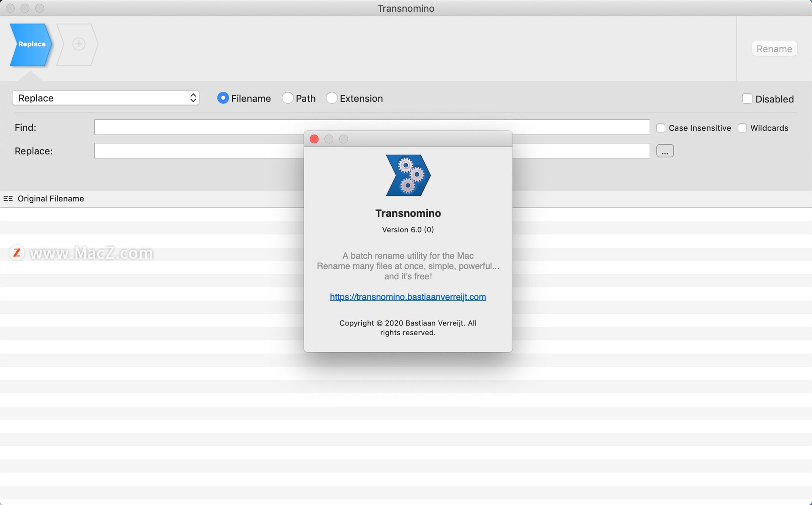Open the ellipsis button beside Replace field

665,151
